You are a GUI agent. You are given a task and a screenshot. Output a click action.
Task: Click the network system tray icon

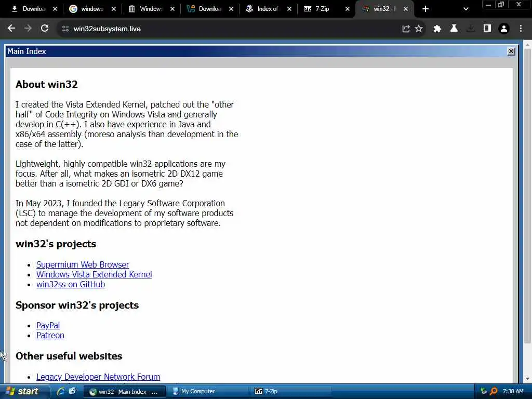[484, 392]
